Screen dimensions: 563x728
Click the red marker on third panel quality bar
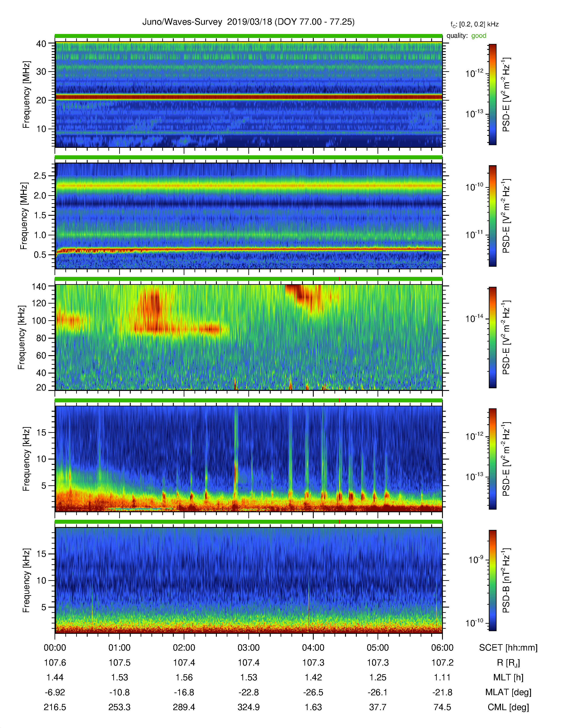339,279
